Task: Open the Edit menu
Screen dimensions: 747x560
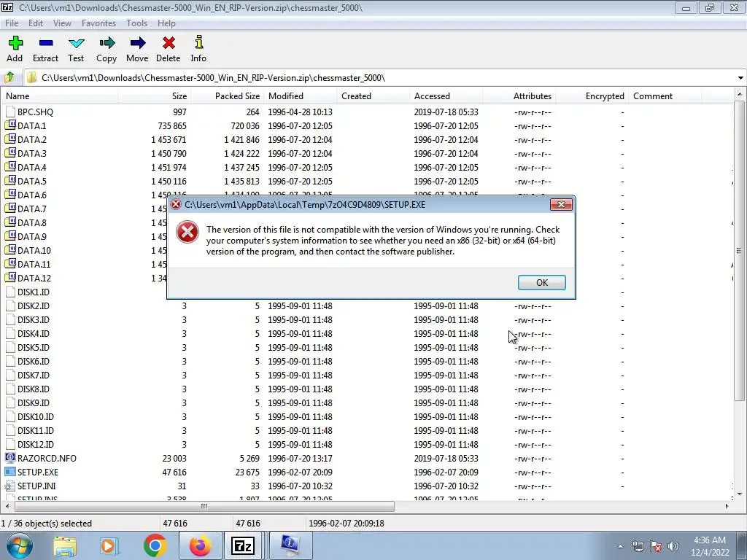Action: (x=36, y=23)
